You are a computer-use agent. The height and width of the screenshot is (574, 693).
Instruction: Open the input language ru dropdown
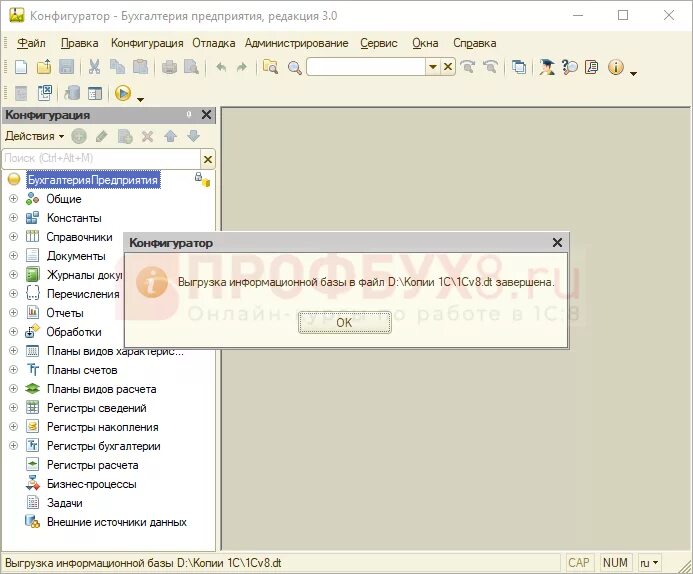click(650, 563)
